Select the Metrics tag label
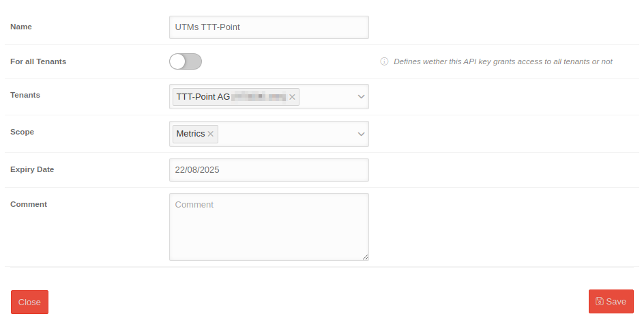644x325 pixels. coord(190,134)
